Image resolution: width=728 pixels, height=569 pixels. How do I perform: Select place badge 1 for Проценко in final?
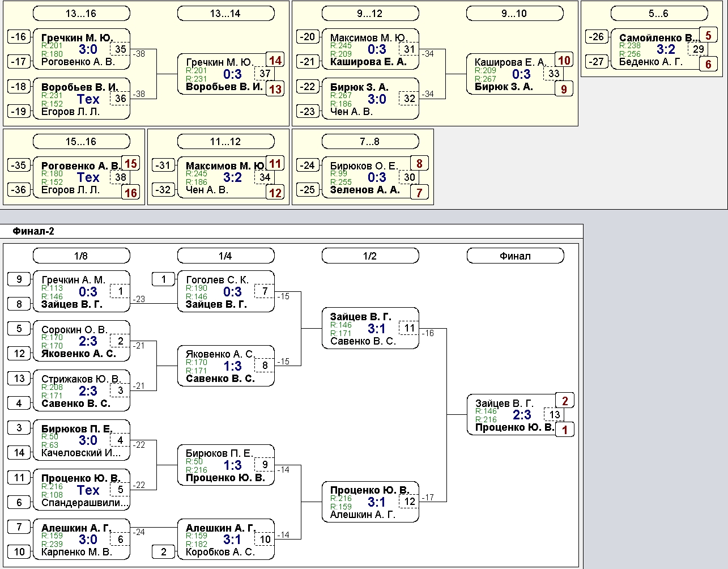[565, 430]
